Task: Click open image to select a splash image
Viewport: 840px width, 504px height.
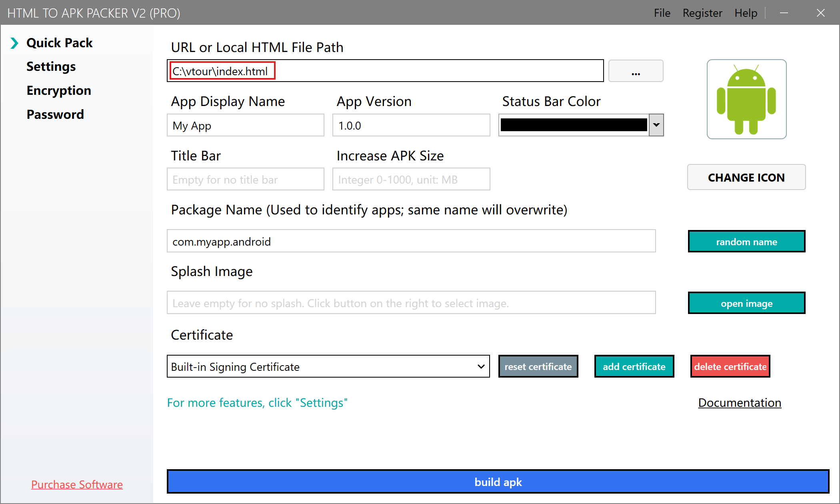Action: coord(746,303)
